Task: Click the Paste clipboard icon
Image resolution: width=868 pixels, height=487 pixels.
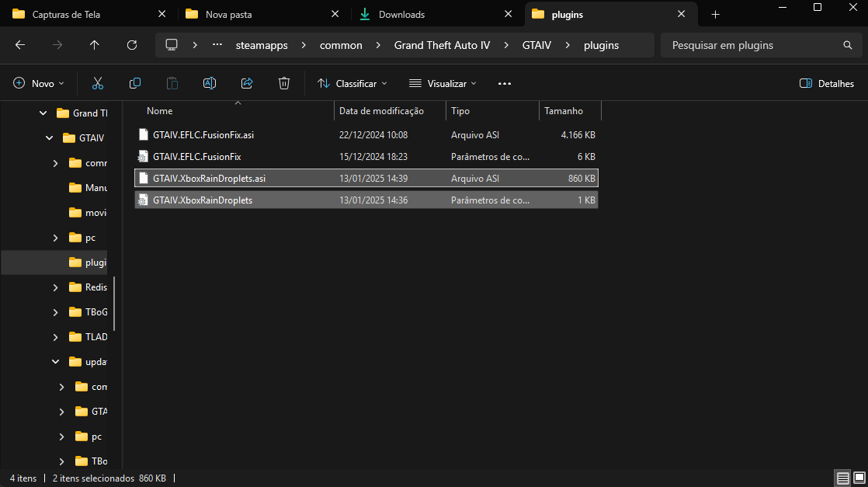Action: pos(172,84)
